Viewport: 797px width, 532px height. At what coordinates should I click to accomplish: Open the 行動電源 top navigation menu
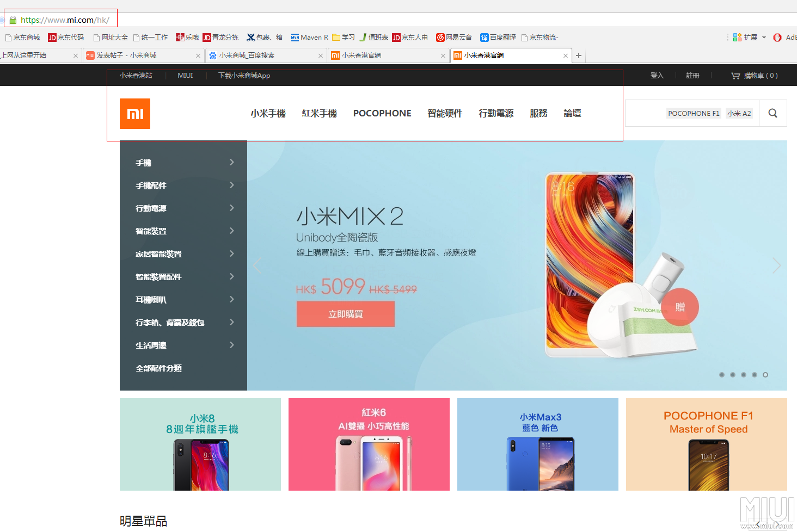pyautogui.click(x=496, y=113)
